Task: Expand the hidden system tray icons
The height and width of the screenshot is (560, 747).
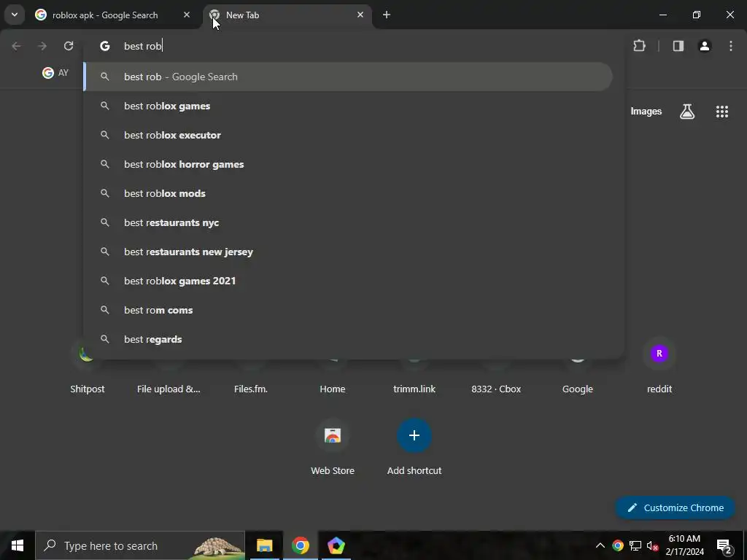Action: coord(600,545)
